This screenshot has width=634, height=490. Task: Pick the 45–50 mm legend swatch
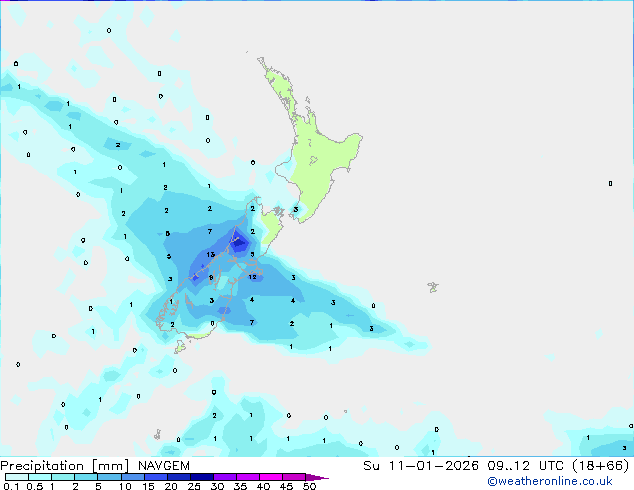[x=294, y=477]
